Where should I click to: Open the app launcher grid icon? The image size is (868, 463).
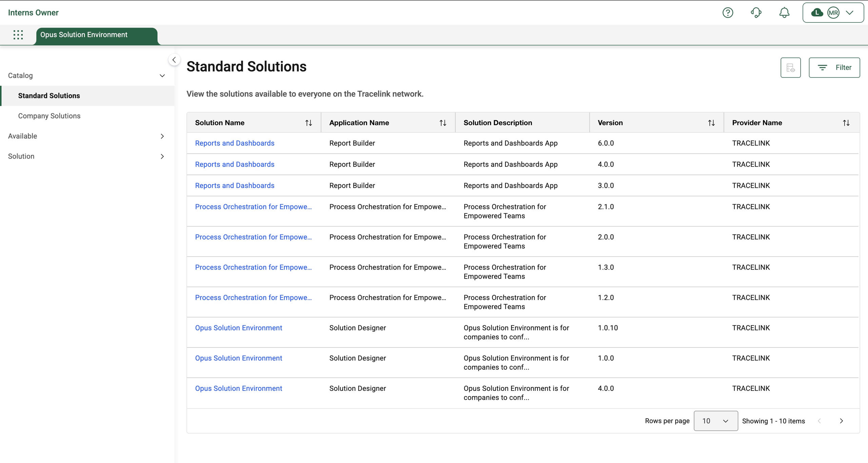click(18, 35)
